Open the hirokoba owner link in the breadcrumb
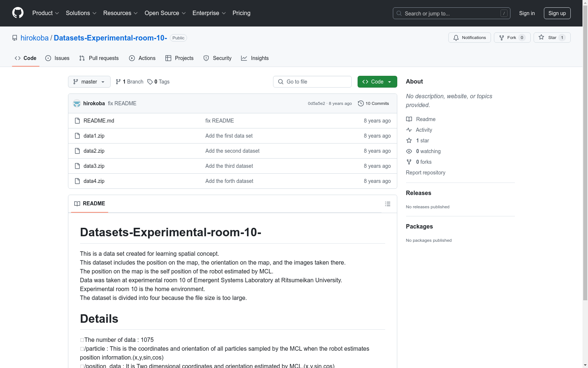The height and width of the screenshot is (368, 588). click(35, 38)
